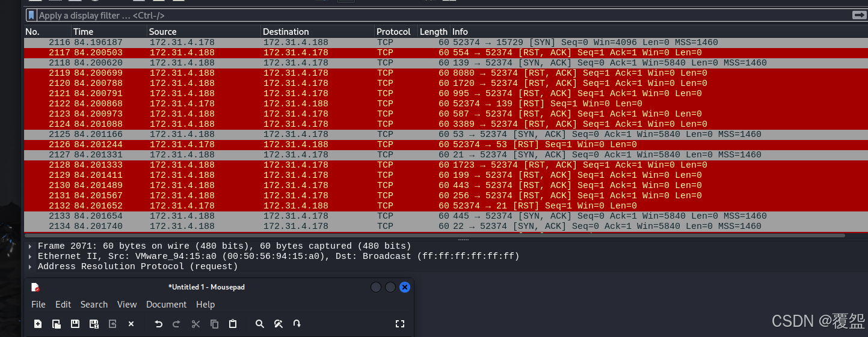Click the Copy icon in Mousepad toolbar

(x=214, y=324)
